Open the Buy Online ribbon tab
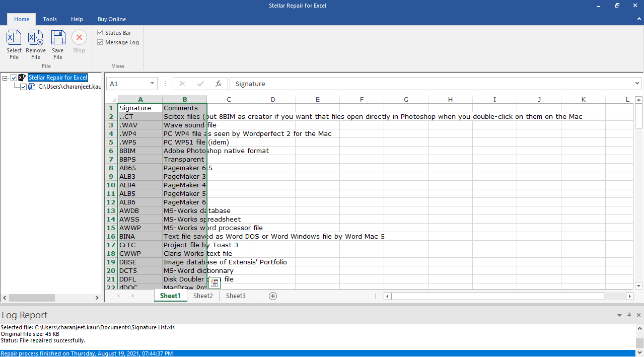This screenshot has height=357, width=644. tap(112, 19)
